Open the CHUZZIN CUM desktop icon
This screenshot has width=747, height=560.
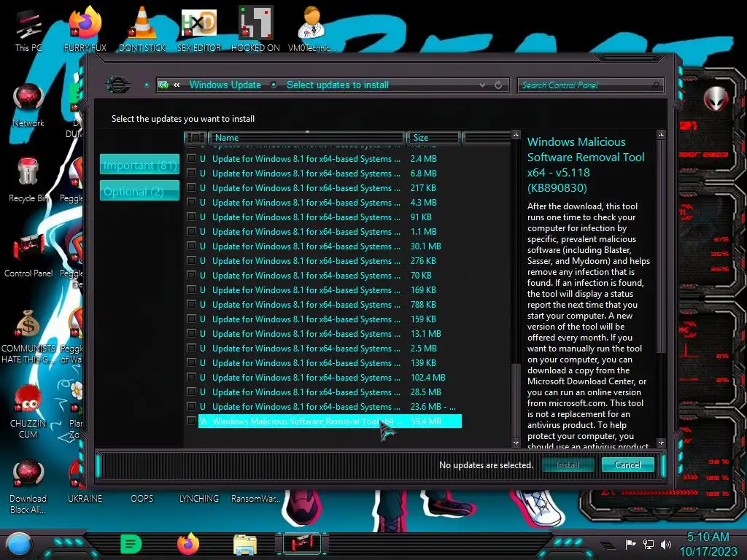click(28, 411)
